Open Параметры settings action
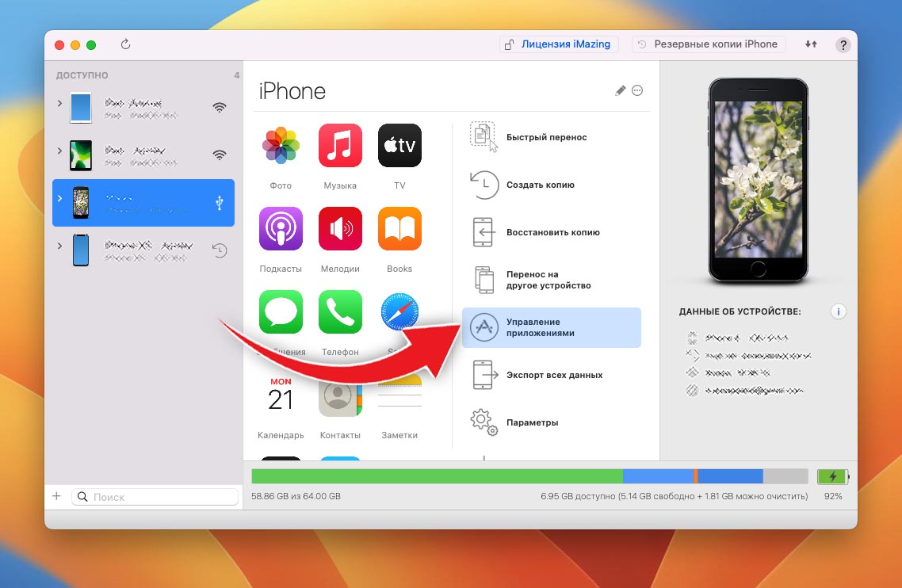 coord(551,422)
